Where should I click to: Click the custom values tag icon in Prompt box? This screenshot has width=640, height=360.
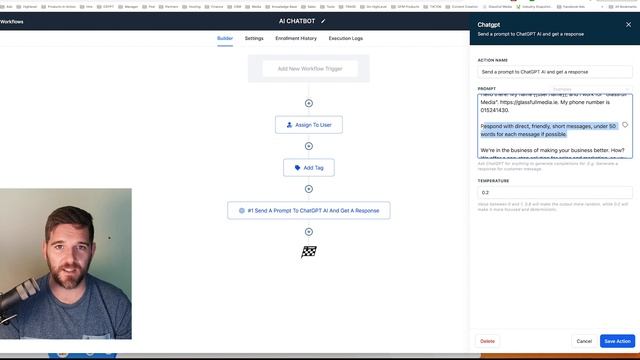coord(625,125)
